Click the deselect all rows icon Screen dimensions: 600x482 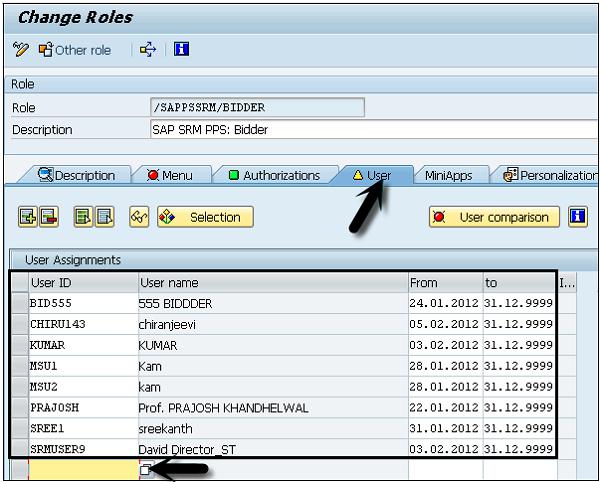click(104, 217)
